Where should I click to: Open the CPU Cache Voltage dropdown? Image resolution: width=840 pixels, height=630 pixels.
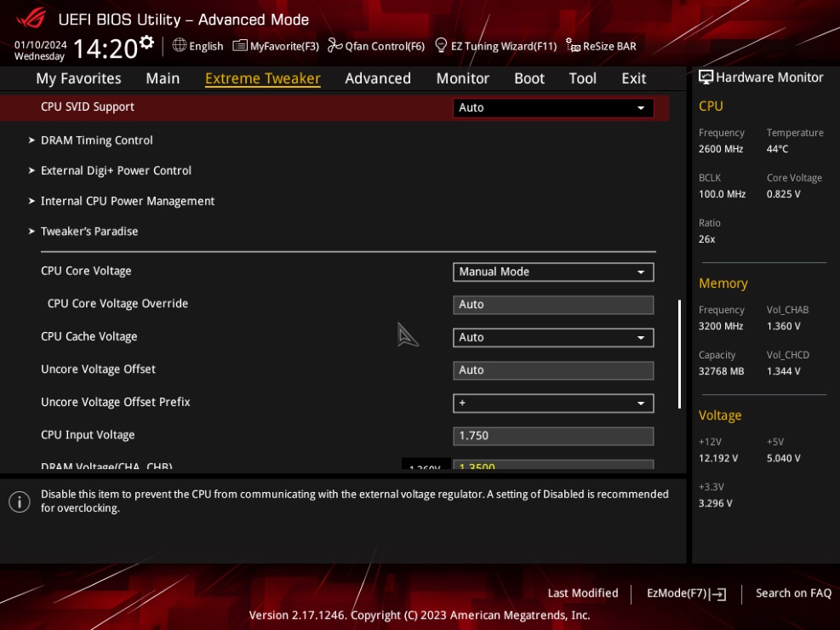(553, 337)
